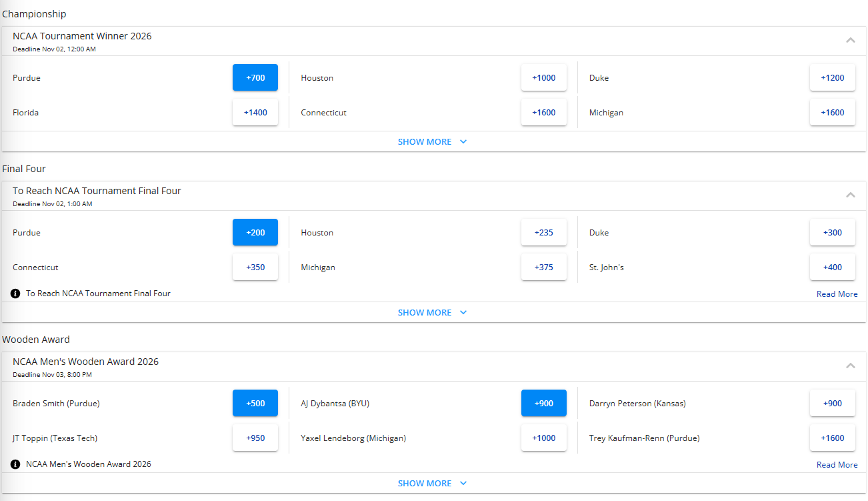Image resolution: width=868 pixels, height=501 pixels.
Task: Open Read More for Final Four market
Action: click(837, 294)
